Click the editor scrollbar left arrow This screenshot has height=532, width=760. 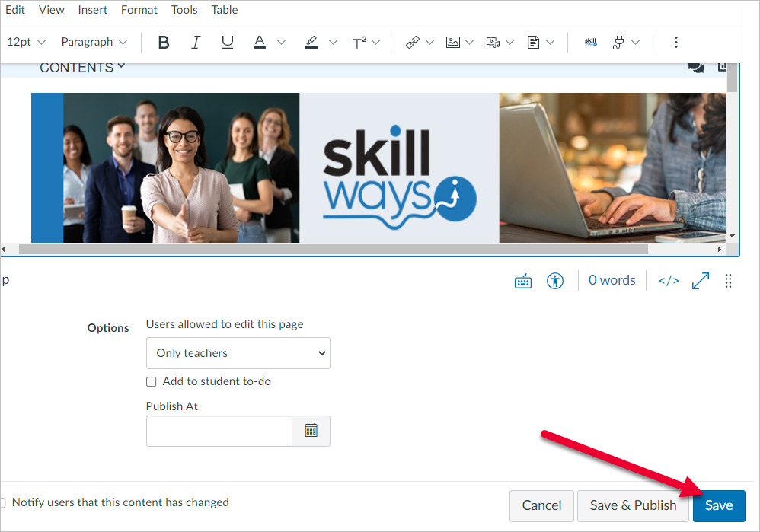coord(3,249)
